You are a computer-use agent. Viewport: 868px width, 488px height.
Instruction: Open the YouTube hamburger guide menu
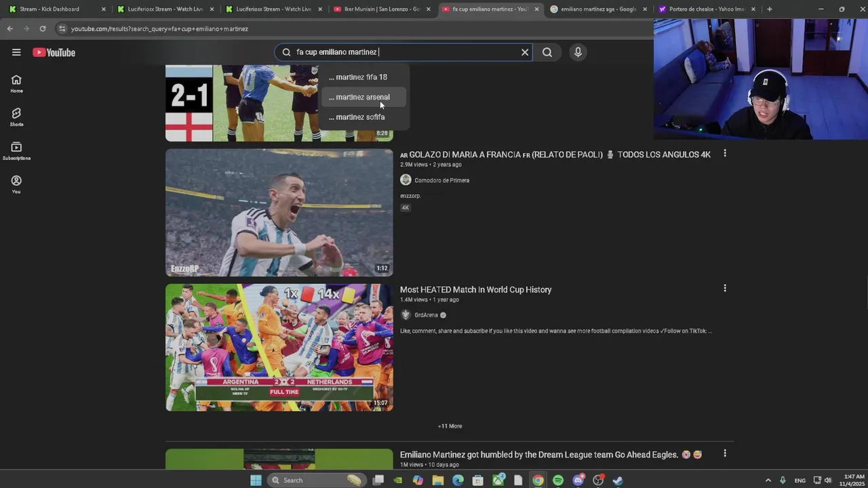[x=16, y=52]
